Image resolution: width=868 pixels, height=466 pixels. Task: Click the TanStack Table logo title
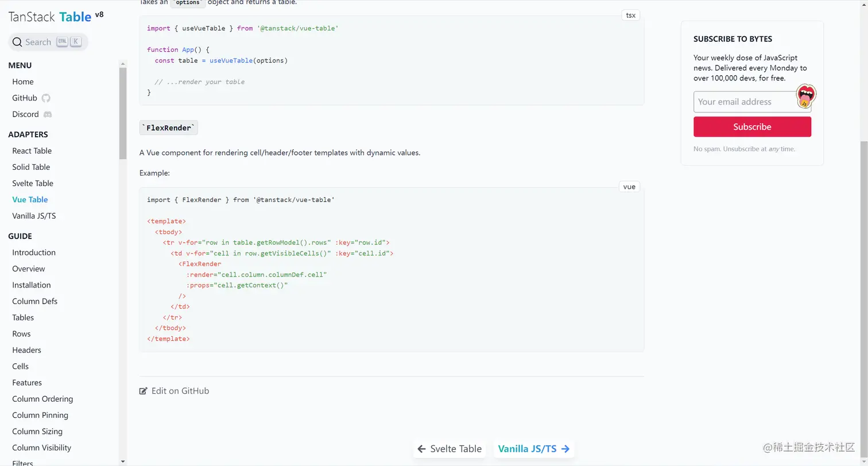(51, 17)
